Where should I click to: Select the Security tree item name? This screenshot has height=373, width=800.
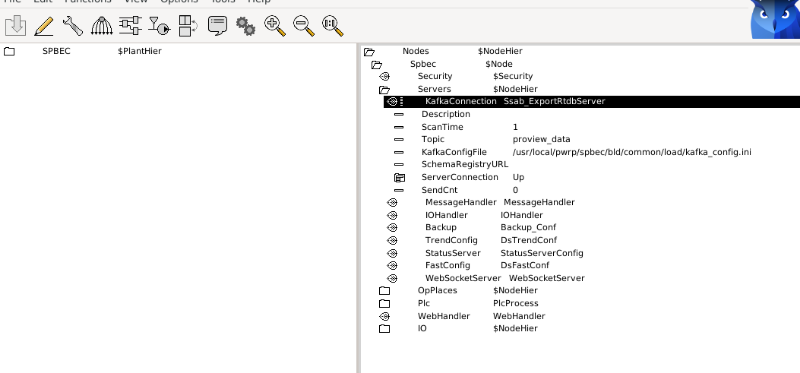(435, 77)
